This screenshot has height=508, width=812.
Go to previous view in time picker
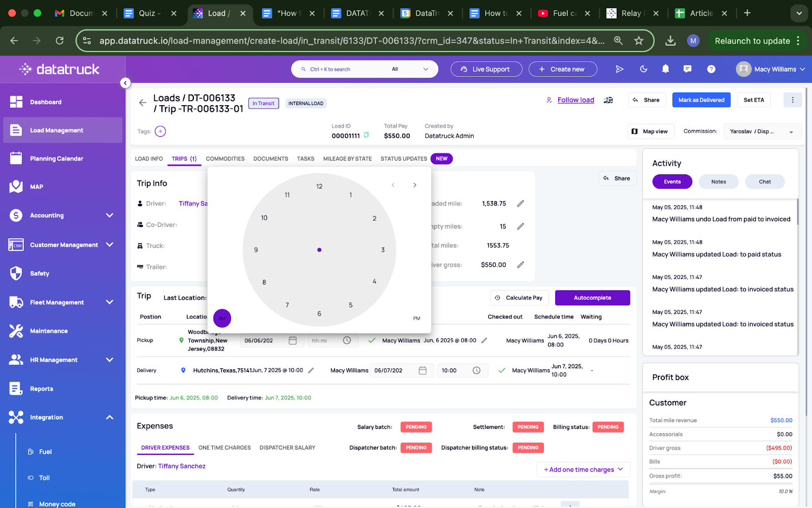[393, 185]
